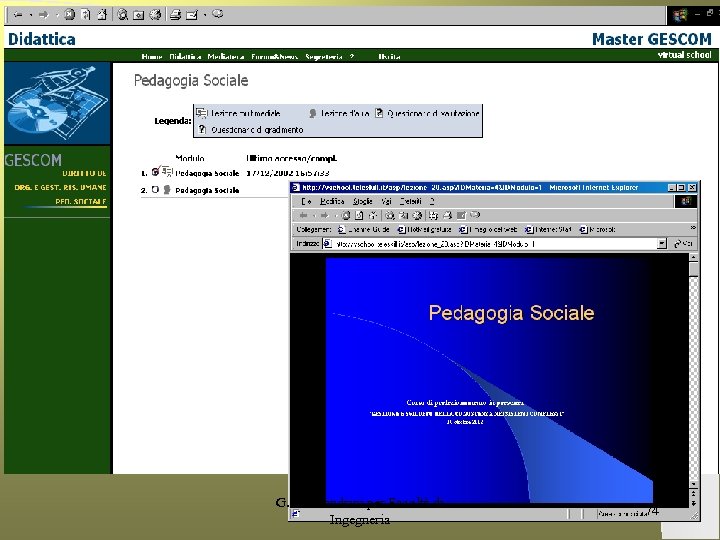
Task: Open Mediateca in green navigation bar
Action: [225, 56]
